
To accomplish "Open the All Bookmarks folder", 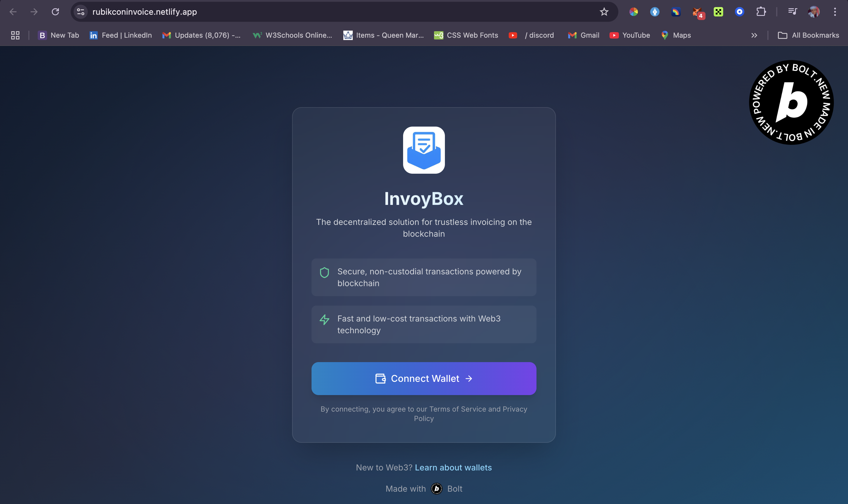I will coord(808,35).
